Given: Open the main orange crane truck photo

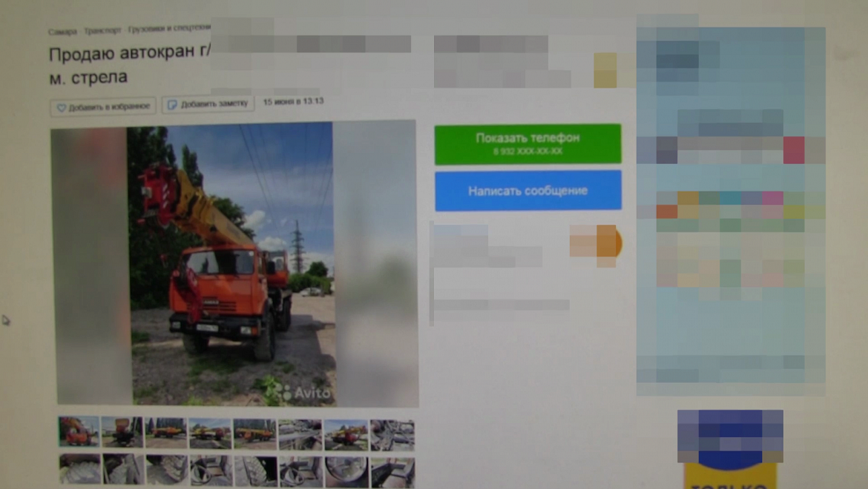Looking at the screenshot, I should (x=230, y=263).
